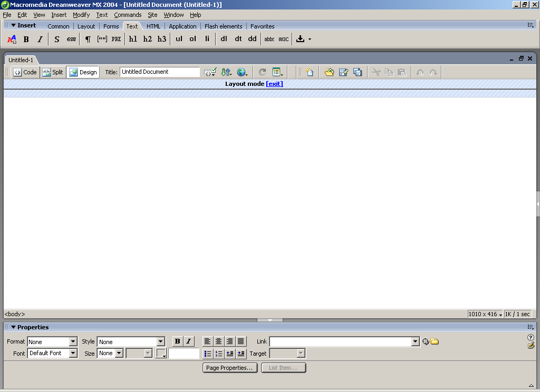
Task: Click Text Outdent button in Properties
Action: click(x=230, y=354)
